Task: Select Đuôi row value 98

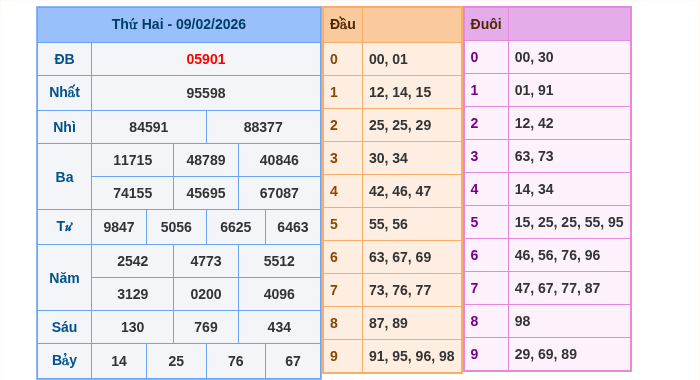Action: (x=522, y=322)
